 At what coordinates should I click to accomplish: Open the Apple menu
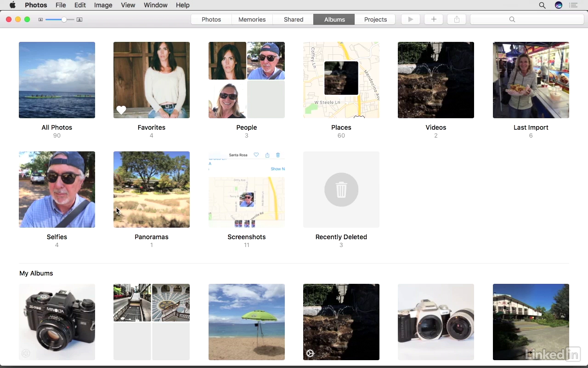point(12,5)
